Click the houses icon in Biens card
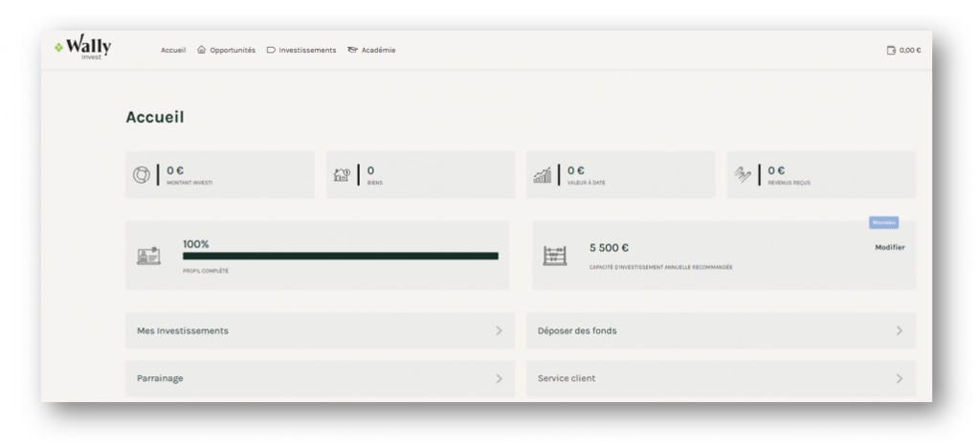The image size is (980, 447). [x=342, y=175]
